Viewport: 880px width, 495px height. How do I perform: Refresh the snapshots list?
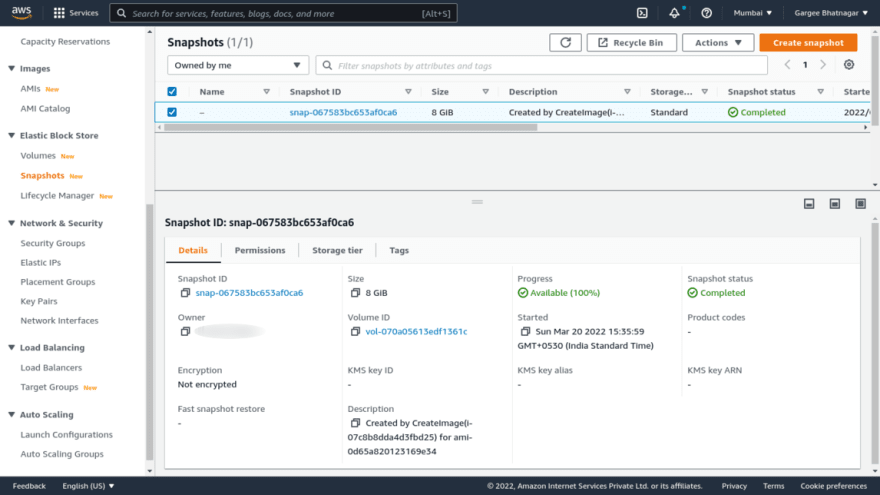coord(565,43)
